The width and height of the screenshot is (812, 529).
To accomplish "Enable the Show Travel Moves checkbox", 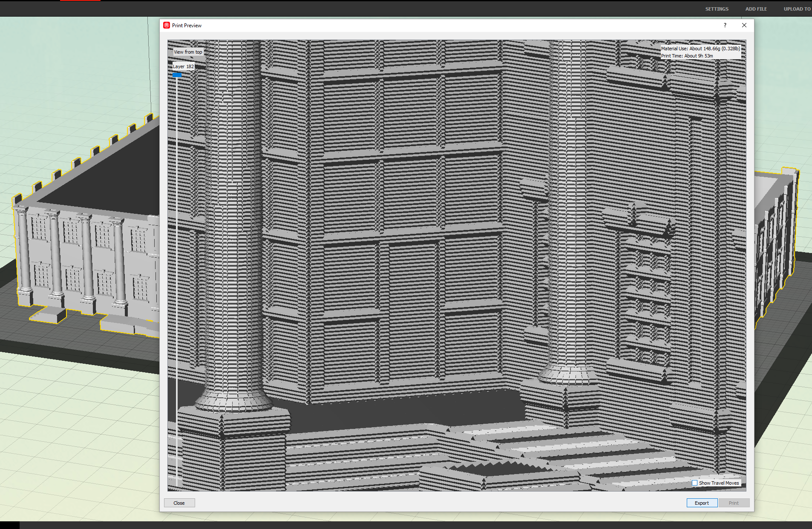I will [695, 483].
